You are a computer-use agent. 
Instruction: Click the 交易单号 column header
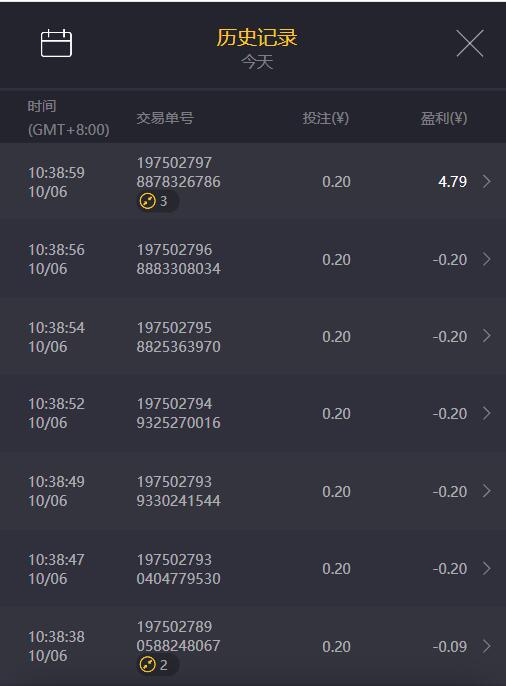click(165, 118)
